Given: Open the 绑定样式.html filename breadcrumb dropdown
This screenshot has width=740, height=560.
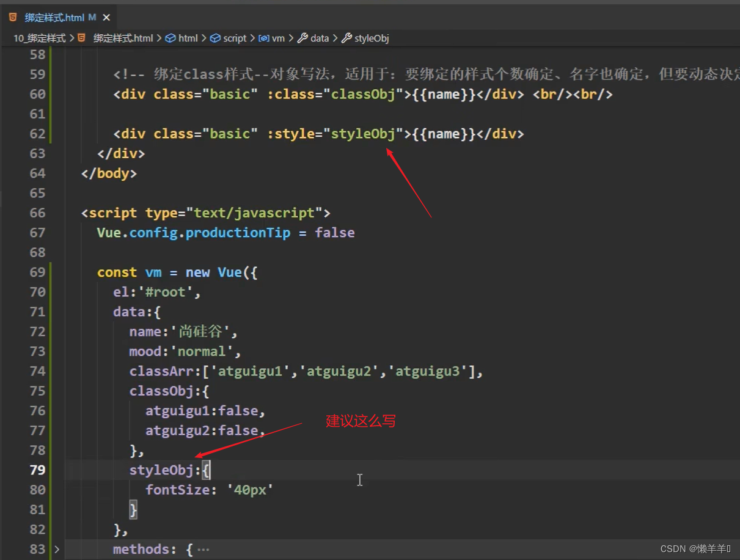Looking at the screenshot, I should (123, 38).
